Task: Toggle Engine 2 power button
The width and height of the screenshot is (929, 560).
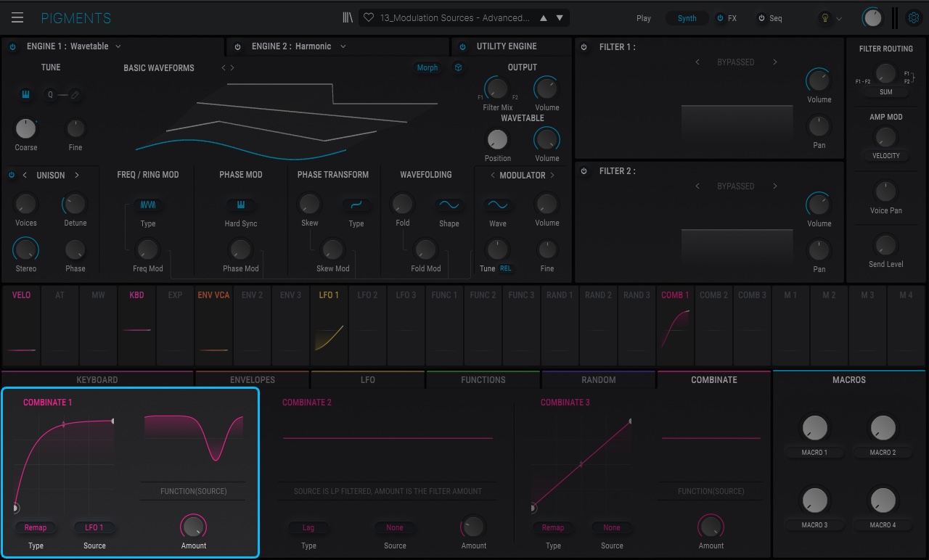Action: point(237,46)
